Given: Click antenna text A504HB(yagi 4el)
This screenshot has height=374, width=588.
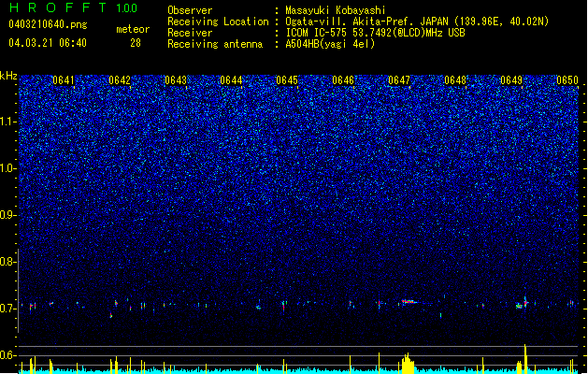Looking at the screenshot, I should point(330,44).
